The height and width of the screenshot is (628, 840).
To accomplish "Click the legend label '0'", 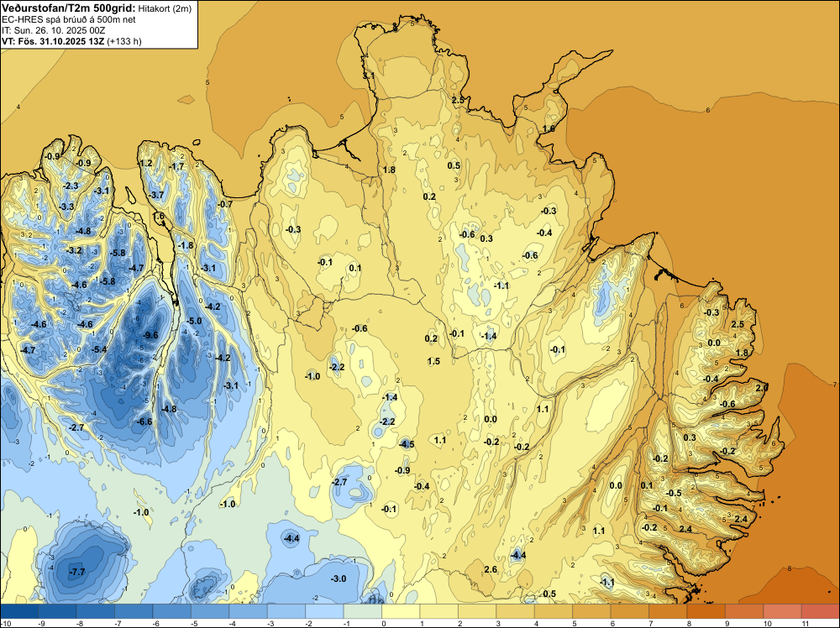I will 382,623.
